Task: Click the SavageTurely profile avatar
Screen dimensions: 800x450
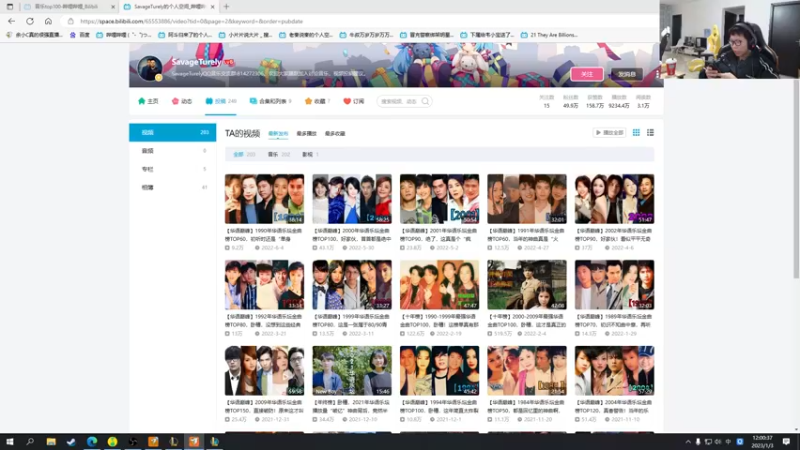Action: pos(150,67)
